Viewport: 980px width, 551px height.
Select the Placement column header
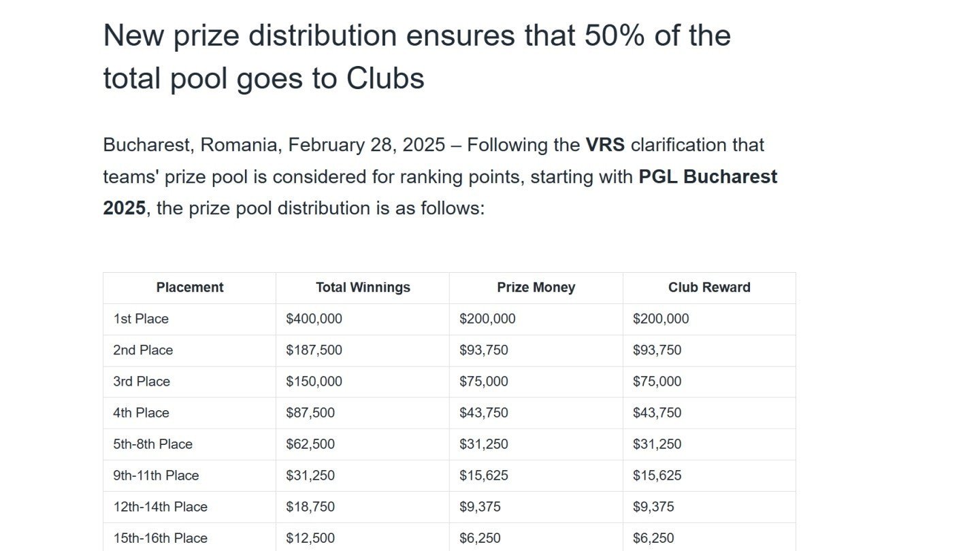click(190, 288)
